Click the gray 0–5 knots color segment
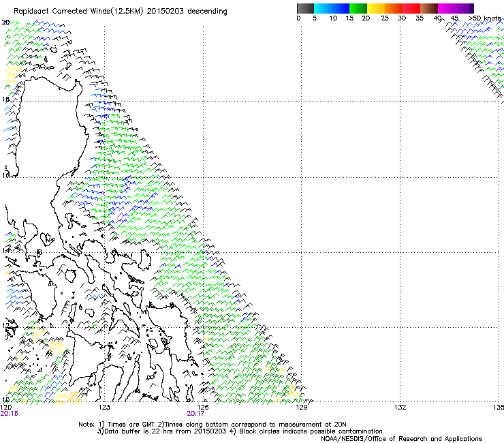 tap(305, 8)
